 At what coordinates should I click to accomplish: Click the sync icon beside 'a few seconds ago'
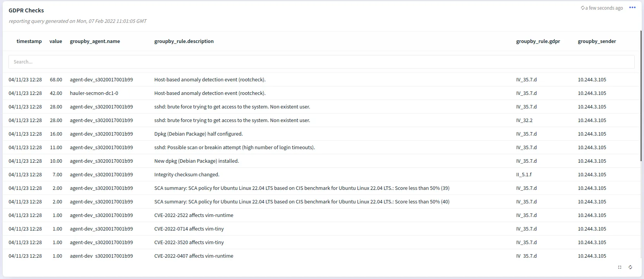(x=582, y=8)
